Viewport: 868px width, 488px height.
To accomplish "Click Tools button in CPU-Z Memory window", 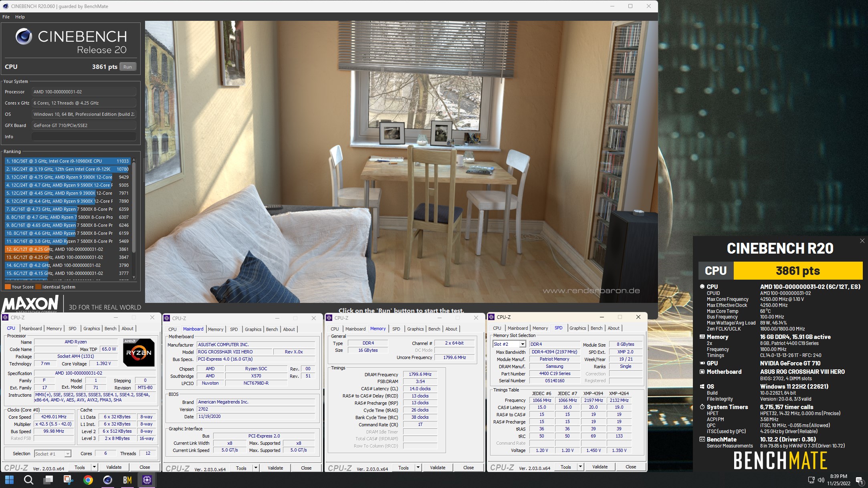I will tap(404, 468).
